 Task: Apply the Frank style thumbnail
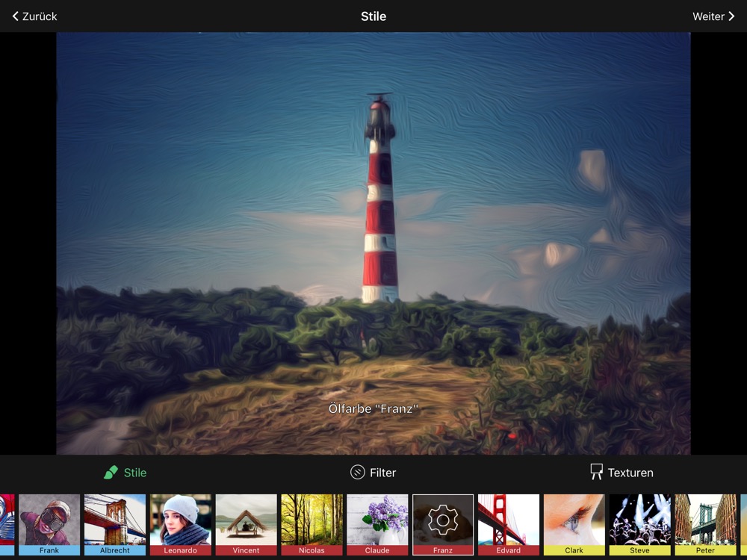tap(49, 524)
